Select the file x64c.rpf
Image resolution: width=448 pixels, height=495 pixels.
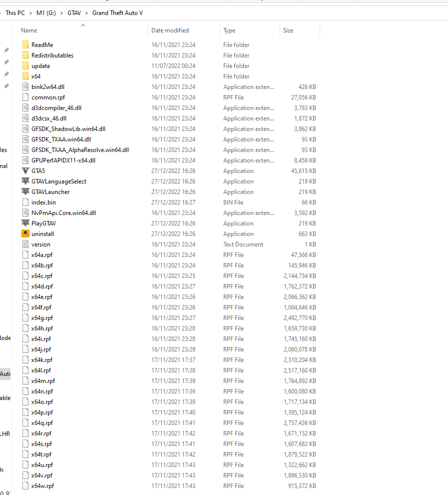pyautogui.click(x=41, y=275)
